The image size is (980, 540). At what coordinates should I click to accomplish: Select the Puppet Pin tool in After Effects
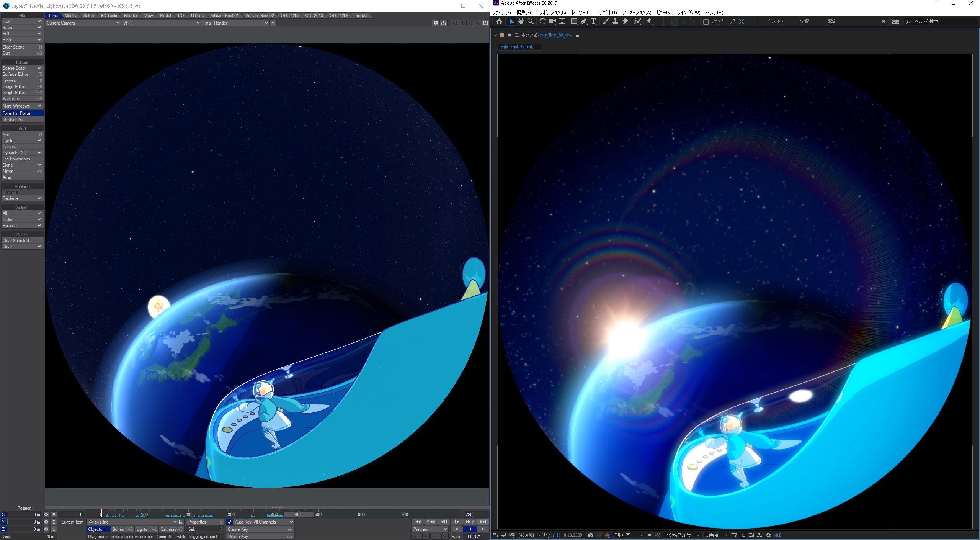649,21
